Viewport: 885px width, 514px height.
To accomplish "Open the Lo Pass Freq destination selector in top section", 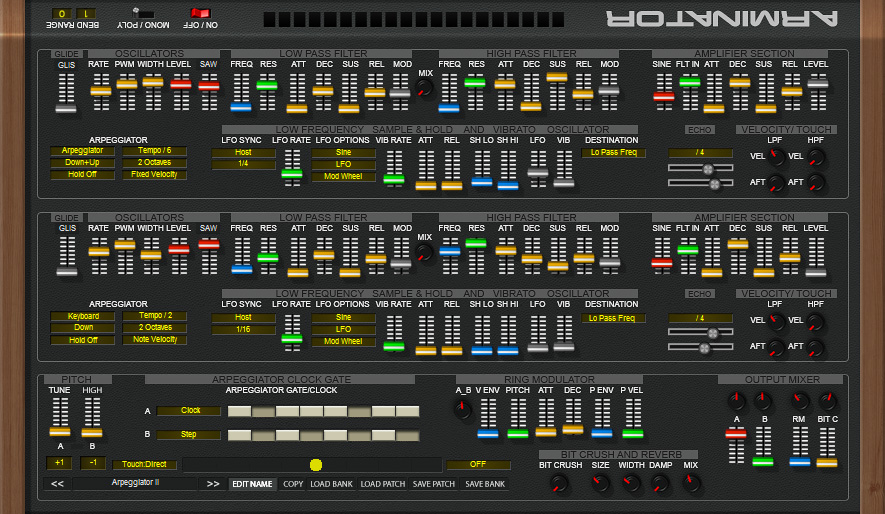I will 614,152.
